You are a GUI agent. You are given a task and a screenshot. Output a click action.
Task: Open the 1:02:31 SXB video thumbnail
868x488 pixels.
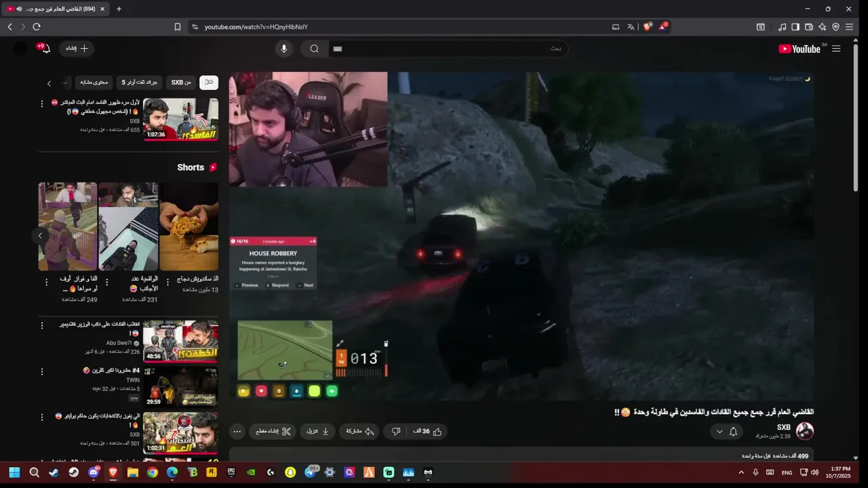(x=180, y=432)
